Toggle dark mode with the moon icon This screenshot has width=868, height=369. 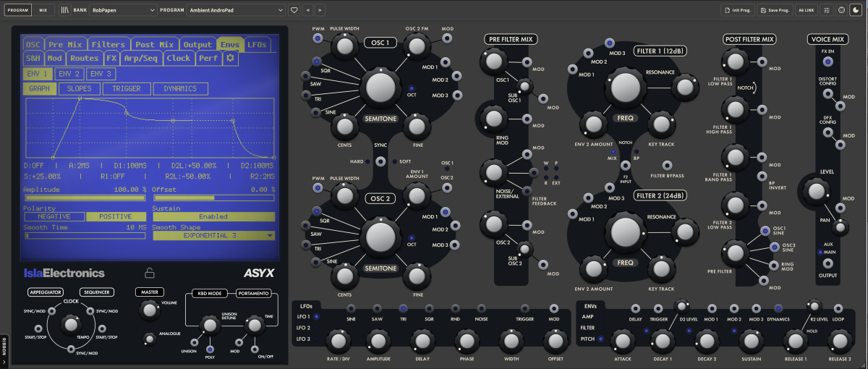[x=856, y=10]
